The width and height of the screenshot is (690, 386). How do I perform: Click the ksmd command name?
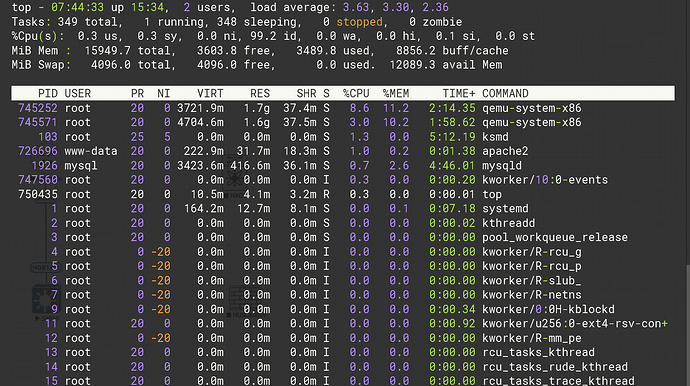pyautogui.click(x=495, y=137)
